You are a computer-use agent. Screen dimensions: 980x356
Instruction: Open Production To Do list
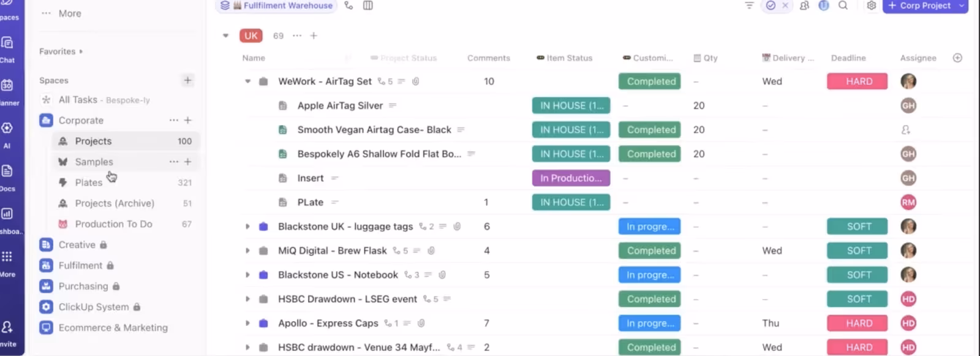tap(126, 224)
